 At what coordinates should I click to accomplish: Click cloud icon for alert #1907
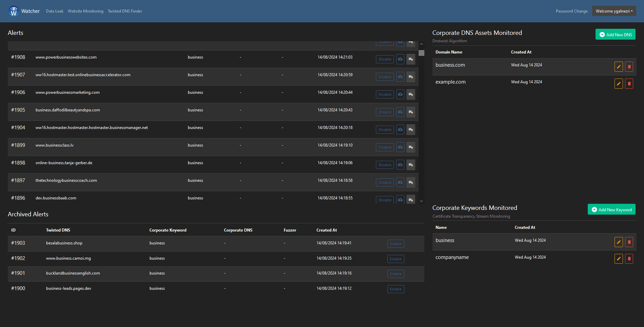[400, 77]
